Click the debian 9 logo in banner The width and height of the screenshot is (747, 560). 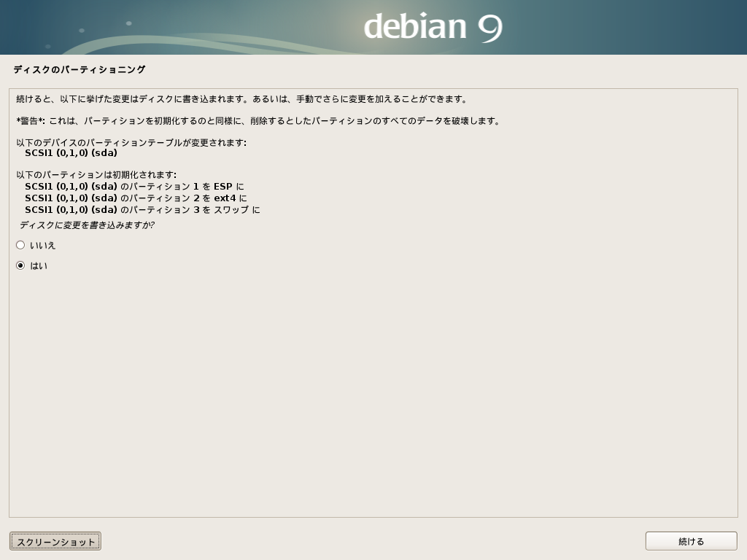tap(433, 27)
